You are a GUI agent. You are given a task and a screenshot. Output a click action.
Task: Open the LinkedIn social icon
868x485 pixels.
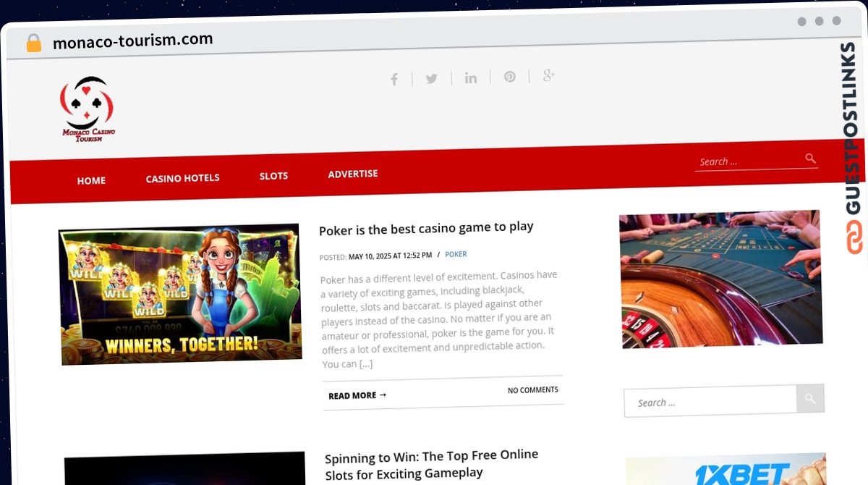click(471, 77)
